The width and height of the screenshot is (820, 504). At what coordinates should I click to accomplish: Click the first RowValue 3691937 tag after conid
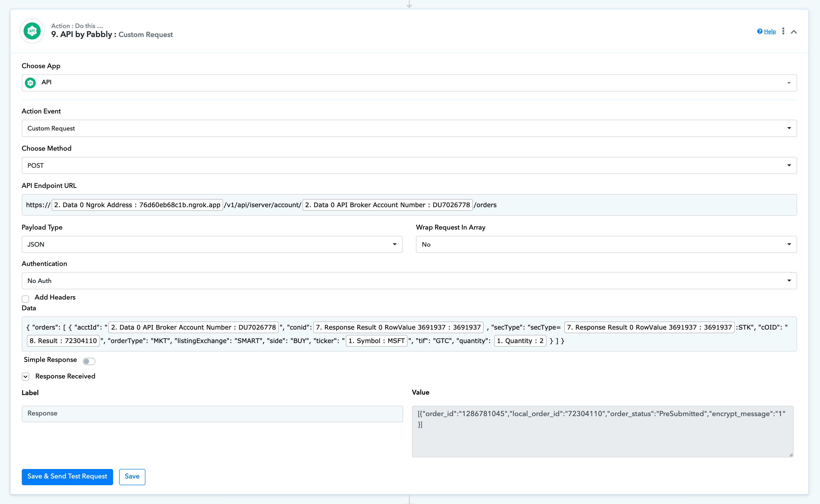pos(398,327)
